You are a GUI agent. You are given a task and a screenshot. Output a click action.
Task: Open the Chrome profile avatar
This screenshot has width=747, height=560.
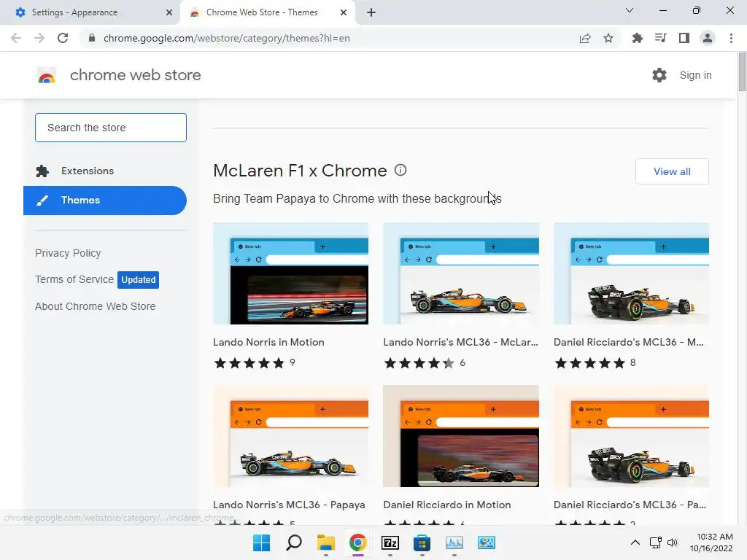708,38
